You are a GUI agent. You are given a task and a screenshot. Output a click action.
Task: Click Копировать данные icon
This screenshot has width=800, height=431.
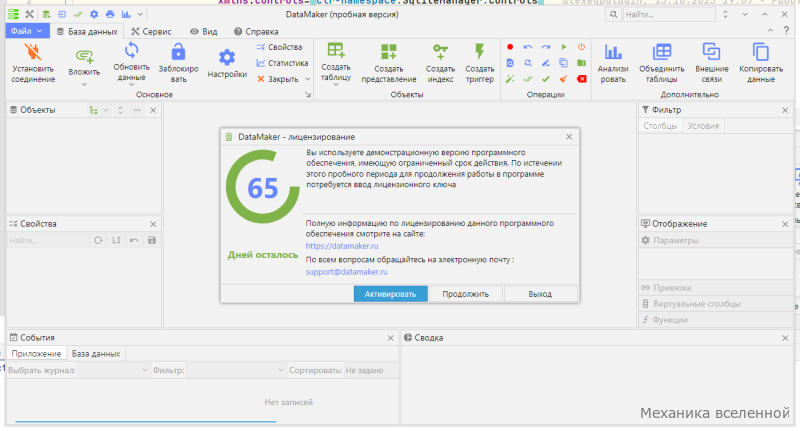point(761,52)
